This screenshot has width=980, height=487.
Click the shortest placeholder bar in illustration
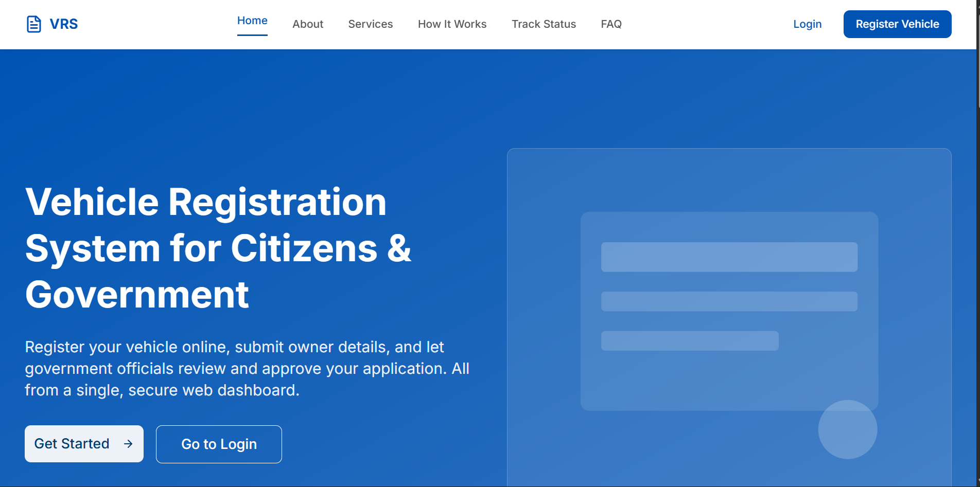point(690,341)
